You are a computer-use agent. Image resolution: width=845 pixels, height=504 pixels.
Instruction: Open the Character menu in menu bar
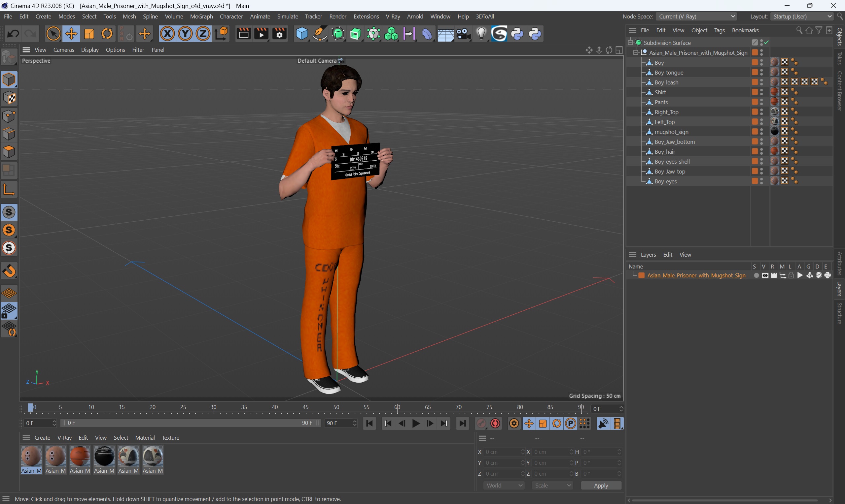(230, 16)
